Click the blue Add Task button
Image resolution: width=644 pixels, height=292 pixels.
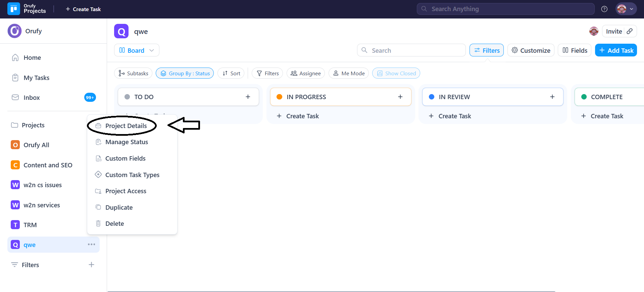point(616,50)
